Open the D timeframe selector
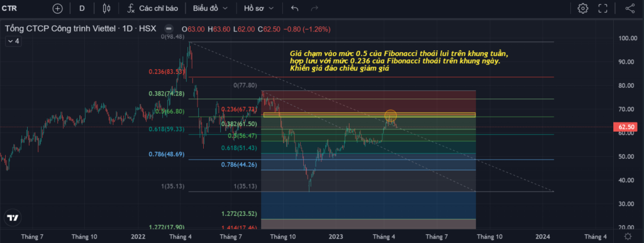 tap(82, 8)
